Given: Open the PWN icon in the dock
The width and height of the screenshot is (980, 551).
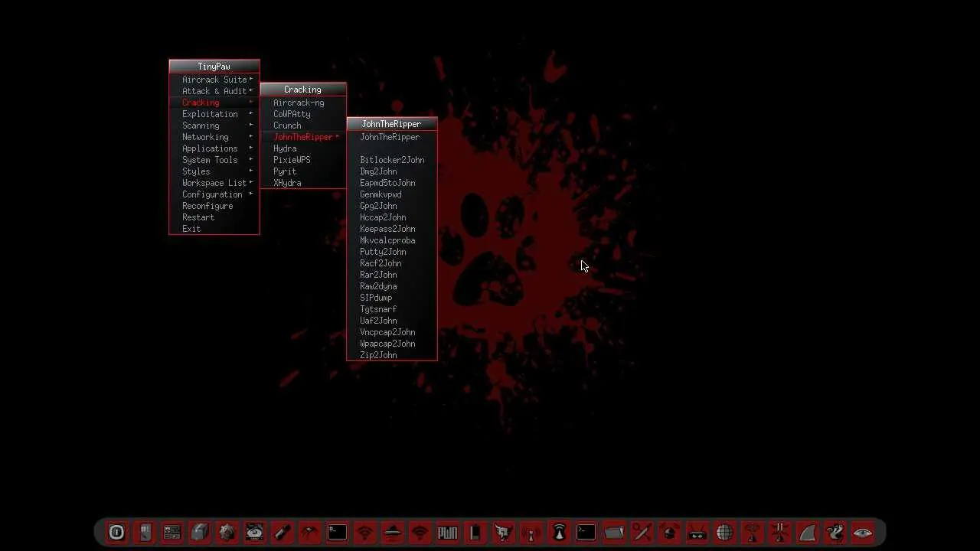Looking at the screenshot, I should (448, 532).
